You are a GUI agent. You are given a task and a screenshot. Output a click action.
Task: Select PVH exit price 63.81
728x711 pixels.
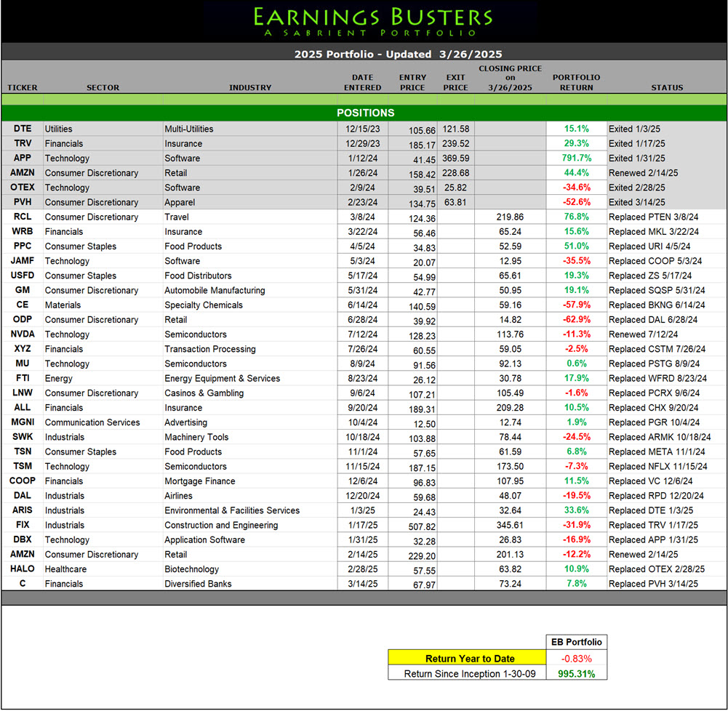[455, 202]
